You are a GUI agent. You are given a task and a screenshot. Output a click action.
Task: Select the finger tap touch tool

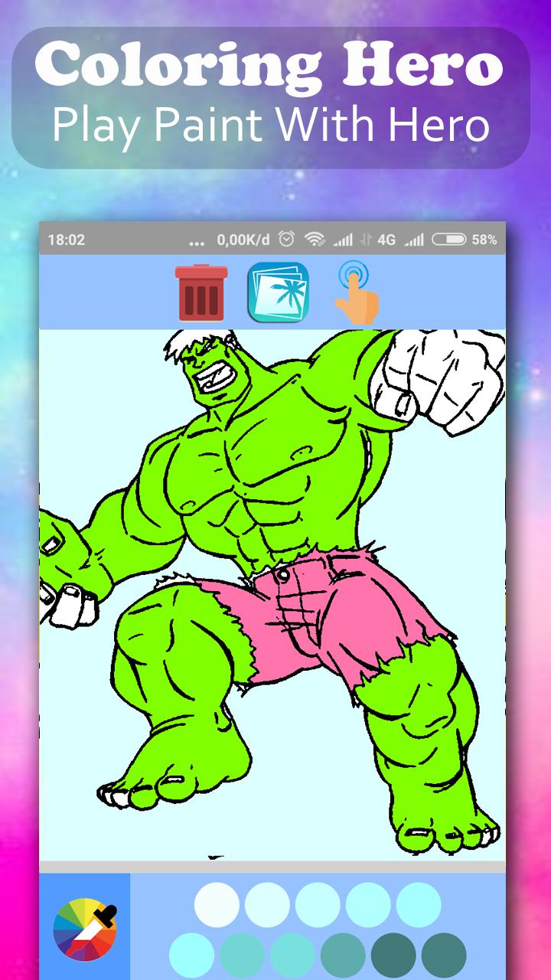click(356, 292)
